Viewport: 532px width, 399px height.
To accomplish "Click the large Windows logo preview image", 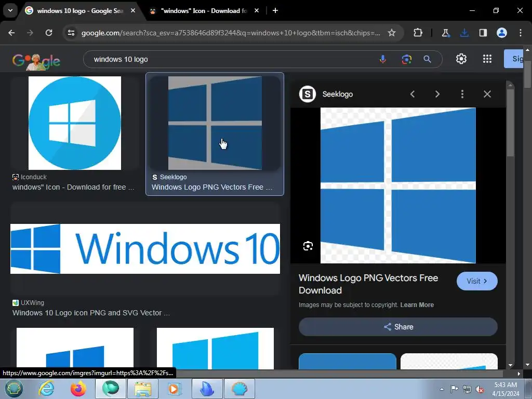I will click(398, 185).
